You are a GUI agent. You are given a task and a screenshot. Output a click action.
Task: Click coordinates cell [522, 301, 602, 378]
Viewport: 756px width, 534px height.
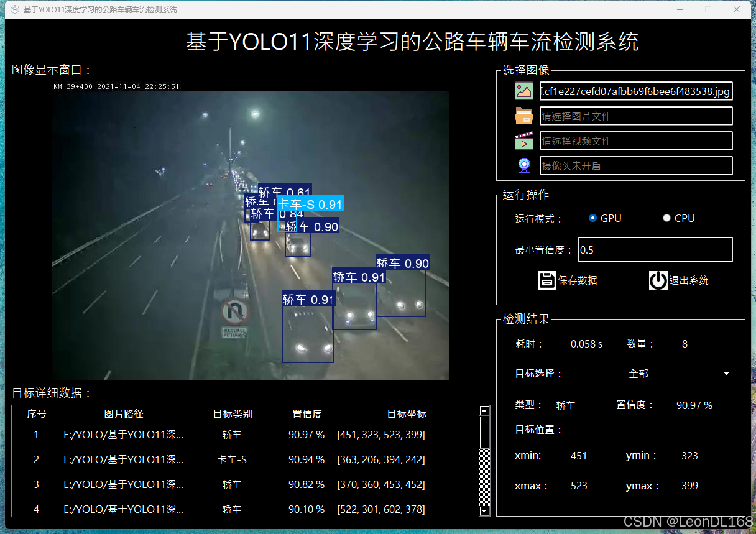pyautogui.click(x=381, y=509)
